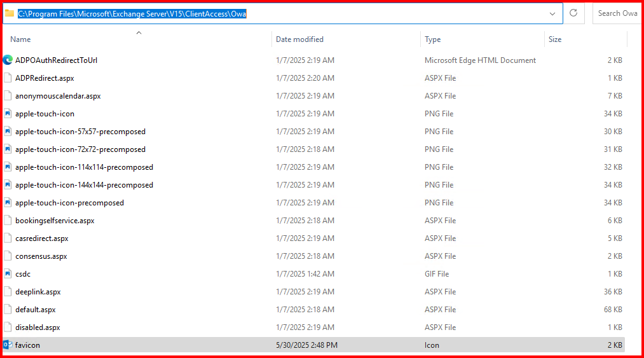Click the apple-touch-icon PNG file icon

[x=8, y=114]
